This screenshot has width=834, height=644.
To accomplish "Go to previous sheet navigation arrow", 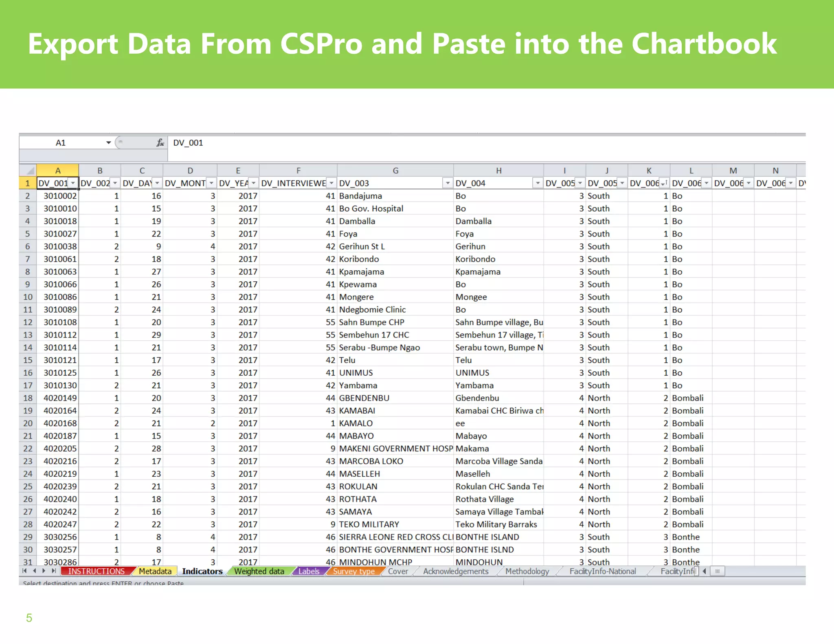I will point(35,571).
